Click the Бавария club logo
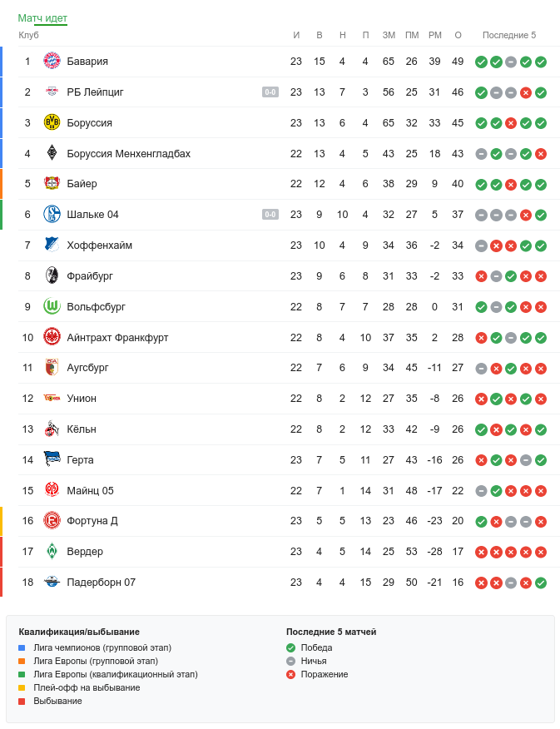The height and width of the screenshot is (729, 560). coord(52,62)
